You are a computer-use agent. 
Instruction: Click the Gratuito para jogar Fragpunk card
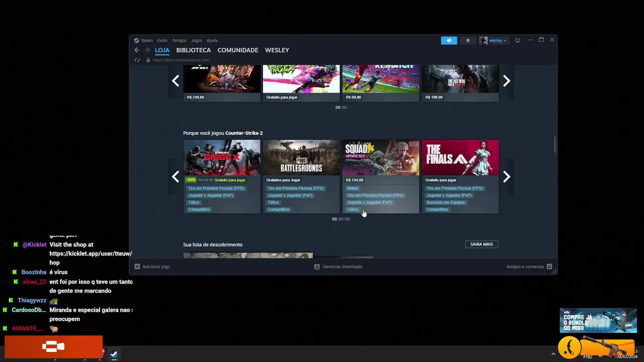[x=301, y=83]
